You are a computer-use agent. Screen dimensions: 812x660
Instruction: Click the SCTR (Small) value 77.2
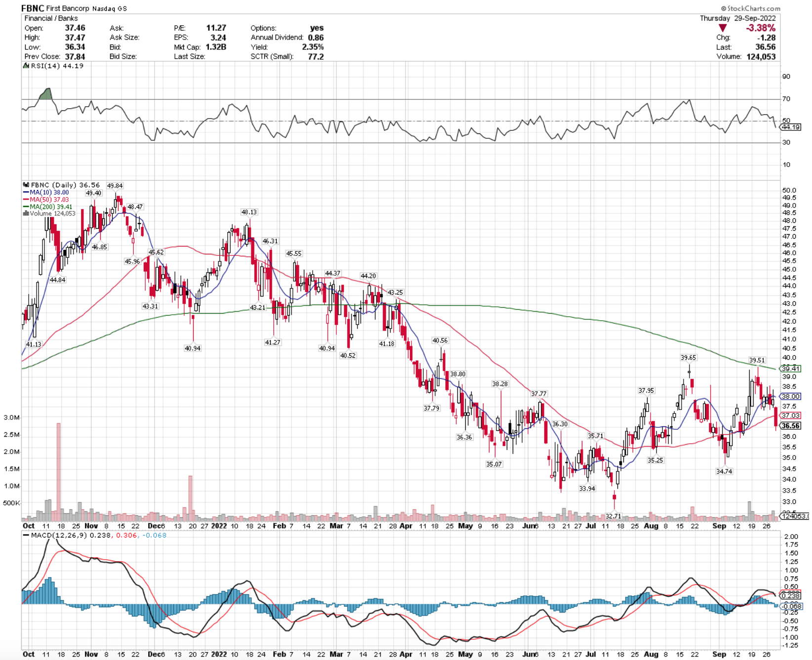pyautogui.click(x=316, y=57)
